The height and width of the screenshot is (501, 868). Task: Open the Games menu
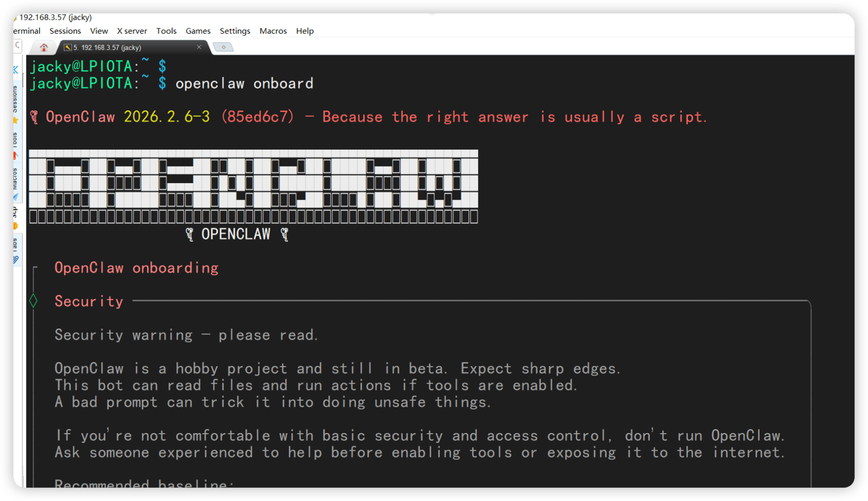click(x=198, y=31)
